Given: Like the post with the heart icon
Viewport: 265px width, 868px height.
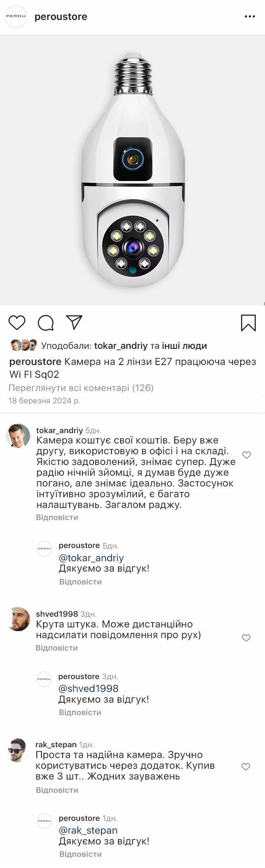Looking at the screenshot, I should point(17,323).
